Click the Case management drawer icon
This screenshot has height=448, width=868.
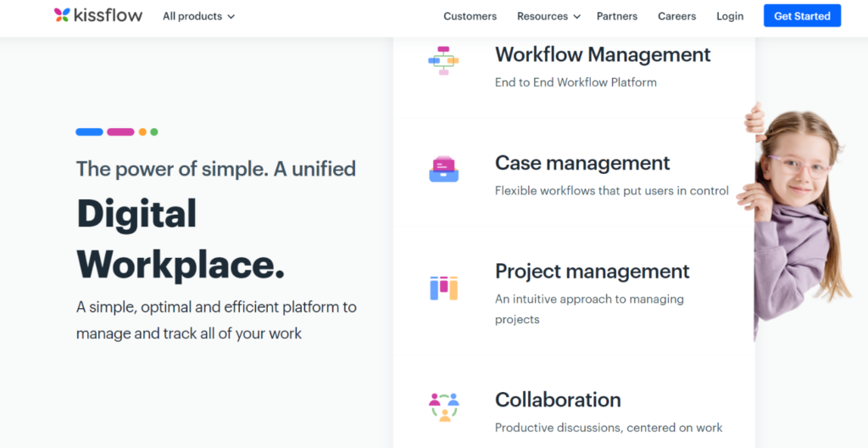(x=443, y=169)
